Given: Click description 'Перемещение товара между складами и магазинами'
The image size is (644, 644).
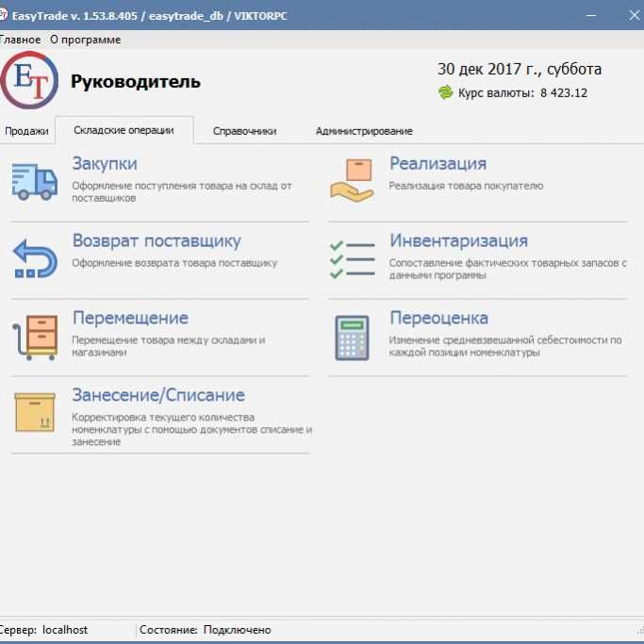Looking at the screenshot, I should 169,346.
